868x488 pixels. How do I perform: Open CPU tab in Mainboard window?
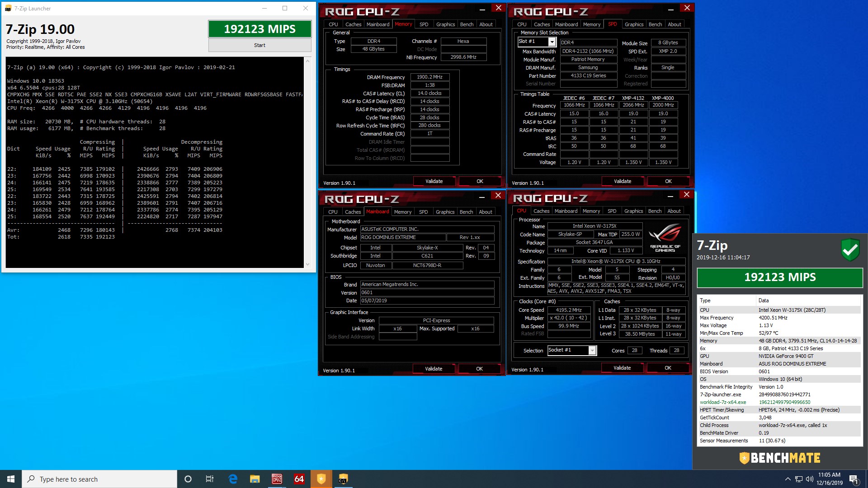(333, 212)
